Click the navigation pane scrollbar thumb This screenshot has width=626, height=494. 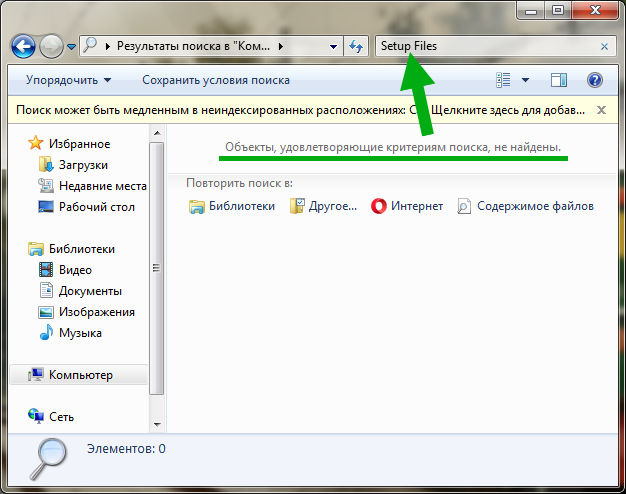[x=157, y=268]
